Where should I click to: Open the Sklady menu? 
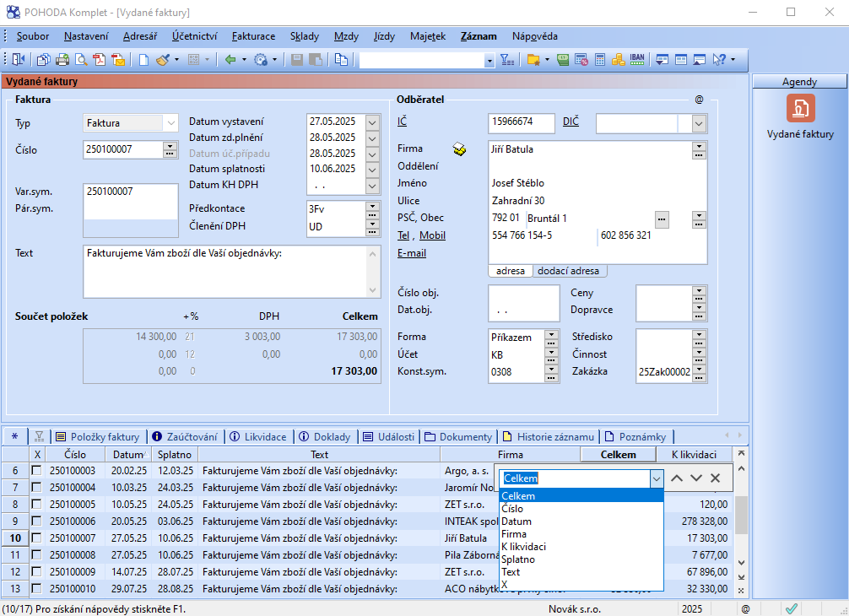pos(305,36)
